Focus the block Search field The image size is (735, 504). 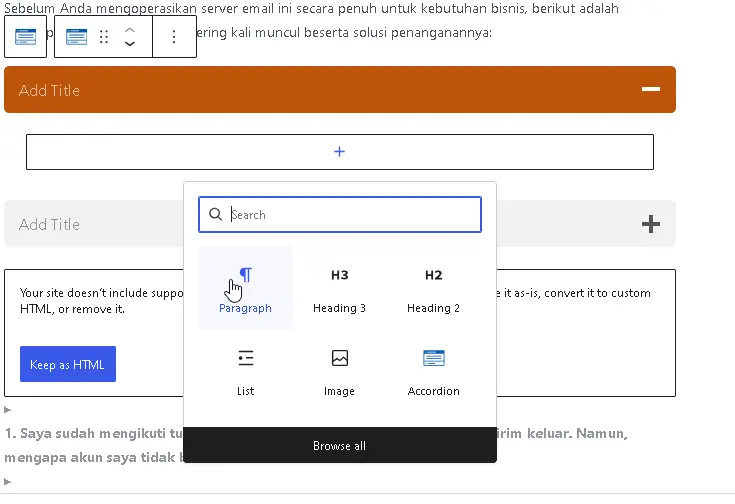click(340, 214)
